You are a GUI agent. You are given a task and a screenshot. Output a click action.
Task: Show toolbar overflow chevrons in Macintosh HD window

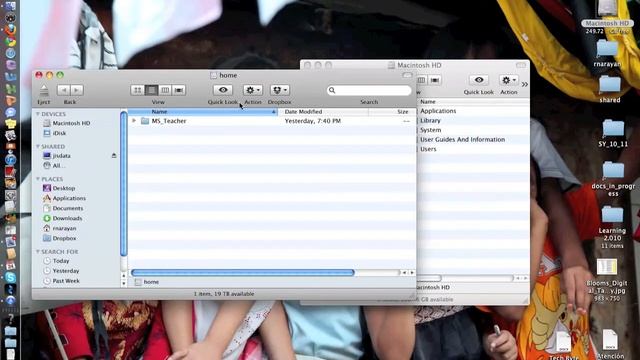click(525, 84)
